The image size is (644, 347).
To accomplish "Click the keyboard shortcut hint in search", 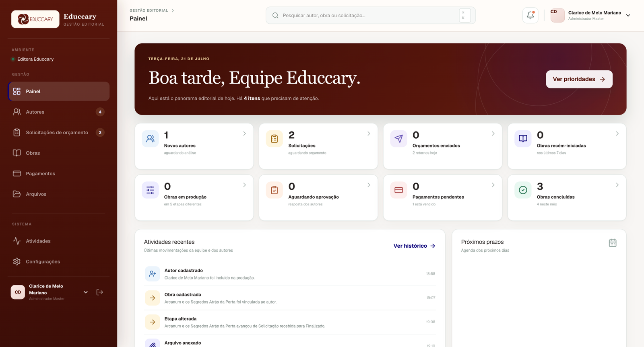I will 464,15.
